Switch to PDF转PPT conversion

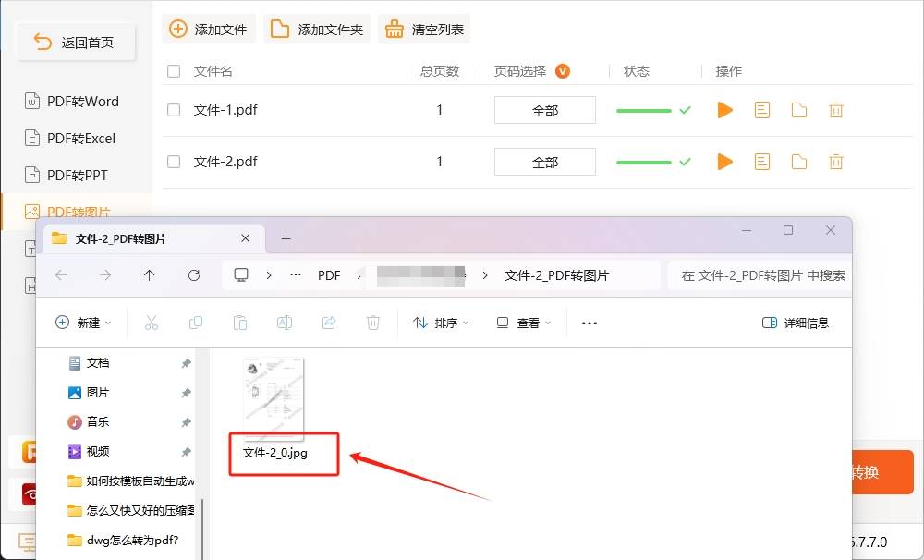click(79, 175)
